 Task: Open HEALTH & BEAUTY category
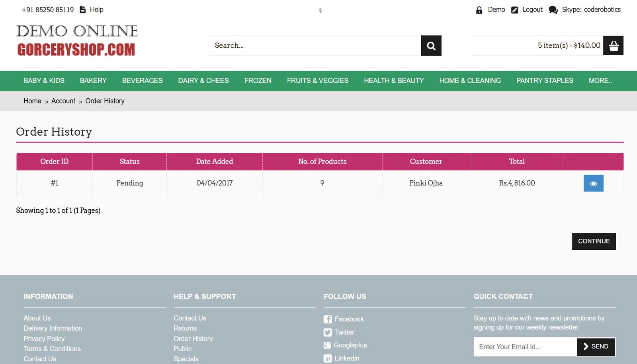coord(394,81)
